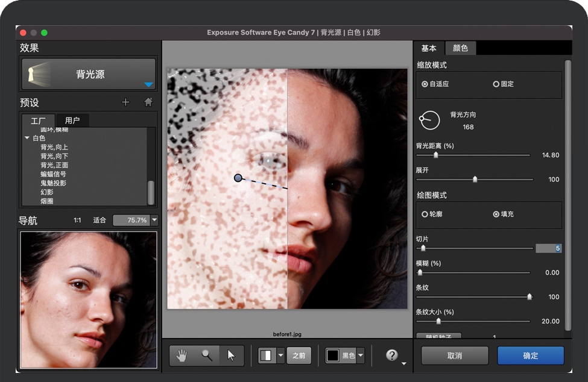Open the Help question mark icon
The height and width of the screenshot is (382, 588).
392,355
